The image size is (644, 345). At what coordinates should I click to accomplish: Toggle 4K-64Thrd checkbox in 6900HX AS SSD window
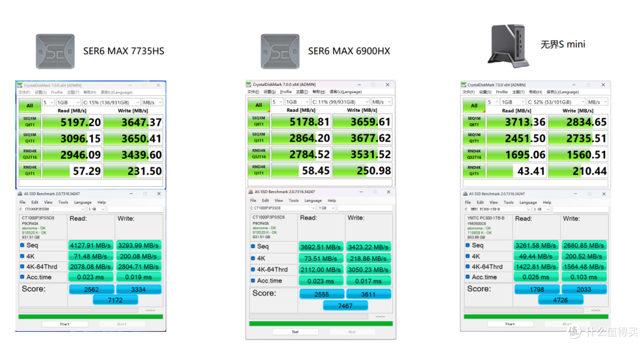(253, 269)
